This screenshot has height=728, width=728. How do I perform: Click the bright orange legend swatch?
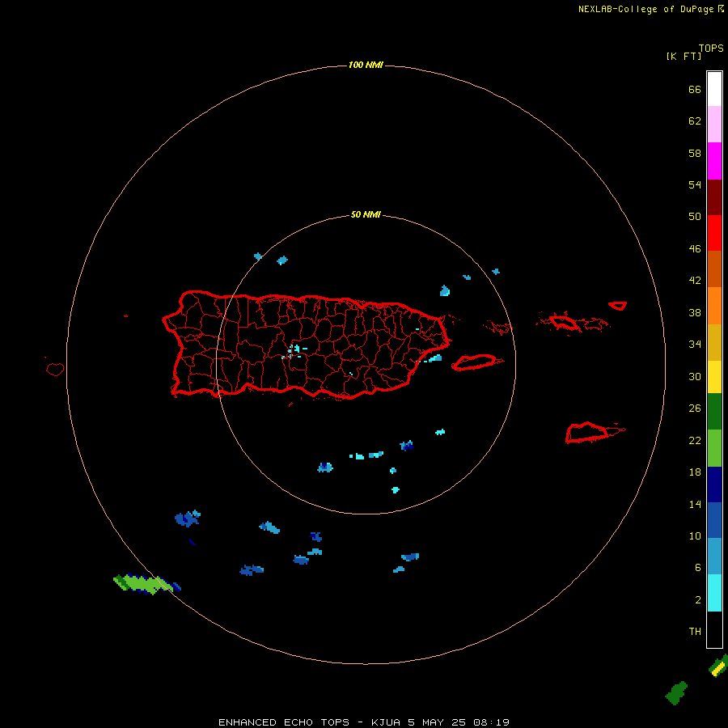[714, 306]
